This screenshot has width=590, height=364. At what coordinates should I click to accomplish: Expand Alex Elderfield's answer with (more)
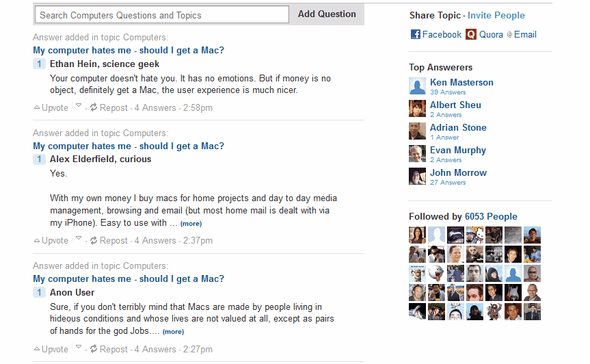191,224
